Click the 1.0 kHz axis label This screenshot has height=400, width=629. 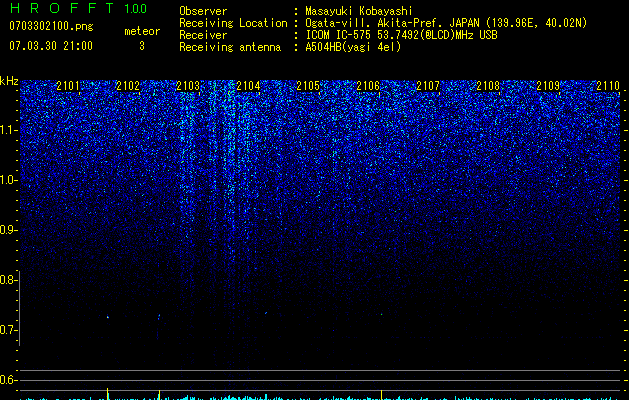coord(9,180)
